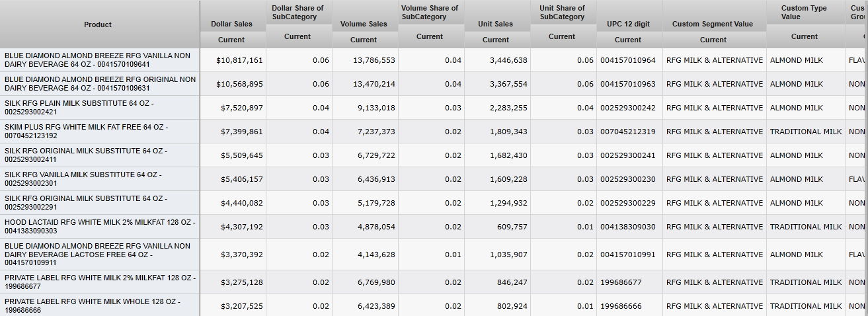Select the UPC value 004138309030
Viewport: 868px width, 316px height.
point(628,227)
